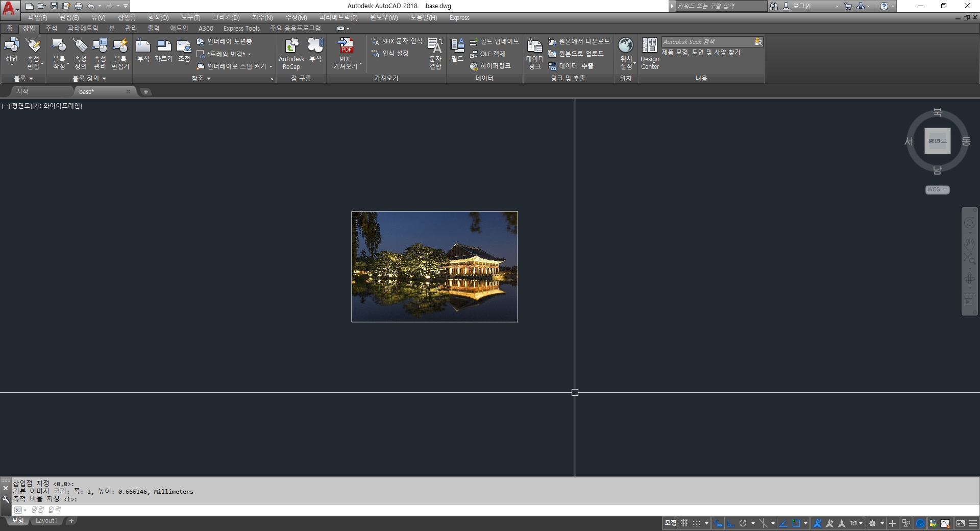Open the Design Center panel

pos(650,54)
